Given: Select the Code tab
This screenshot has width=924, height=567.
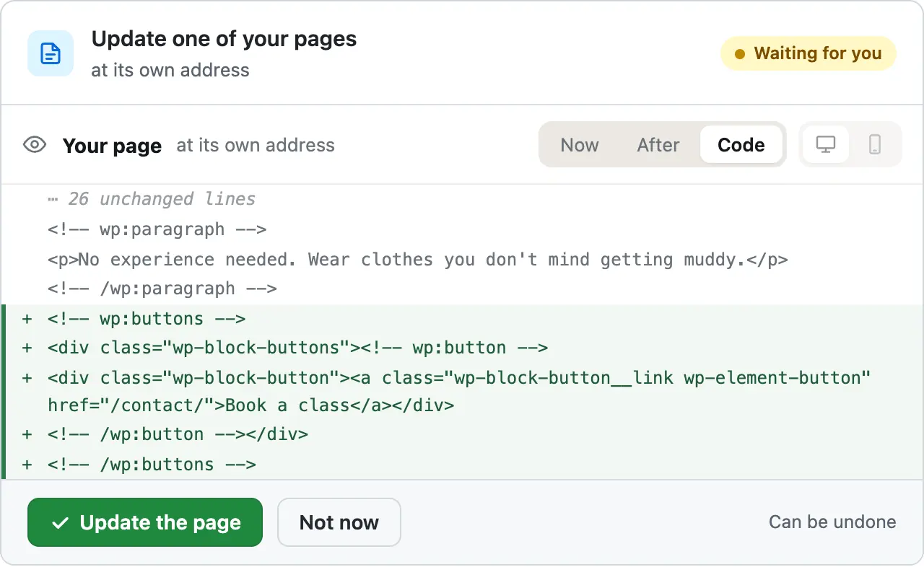Looking at the screenshot, I should (x=741, y=144).
